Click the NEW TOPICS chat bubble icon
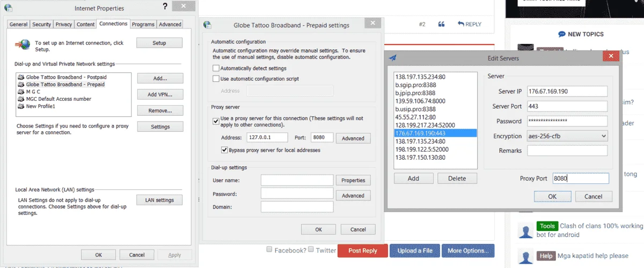Screen dimensions: 644x268 [562, 34]
